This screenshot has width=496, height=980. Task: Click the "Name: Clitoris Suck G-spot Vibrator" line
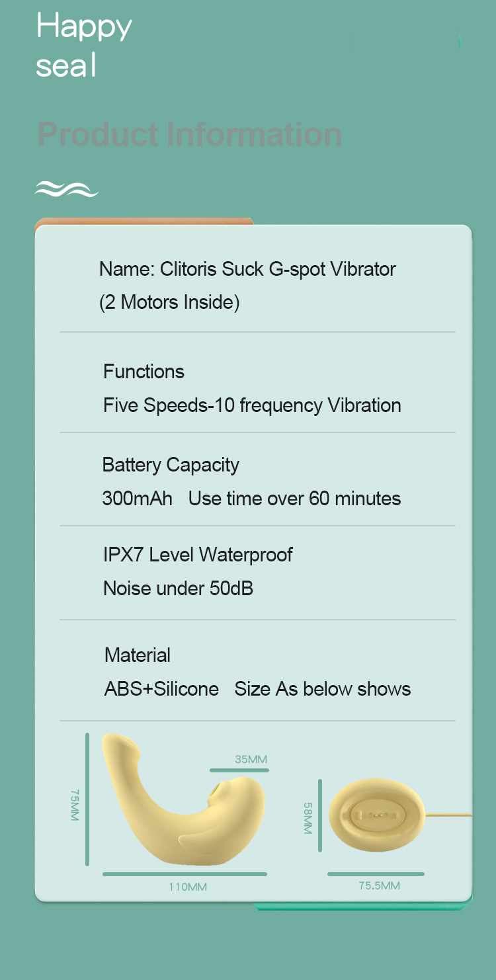coord(247,269)
